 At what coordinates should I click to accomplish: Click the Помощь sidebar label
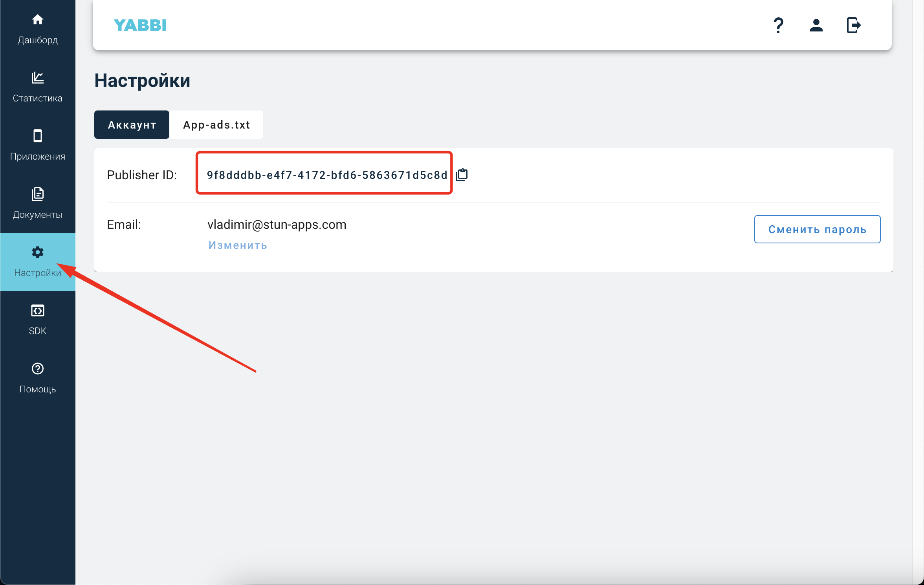coord(38,389)
